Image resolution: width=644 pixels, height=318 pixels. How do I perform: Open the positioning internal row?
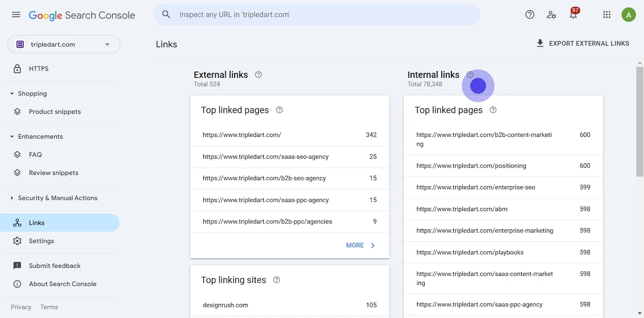[x=503, y=166]
